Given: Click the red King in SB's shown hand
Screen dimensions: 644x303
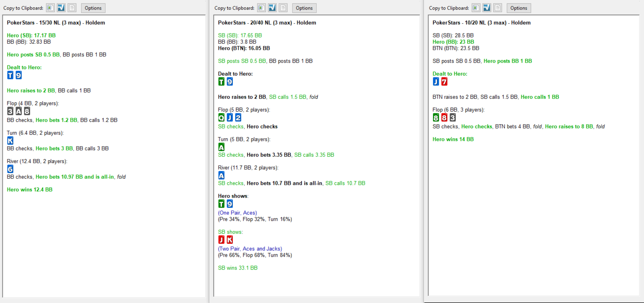Looking at the screenshot, I should pos(230,240).
